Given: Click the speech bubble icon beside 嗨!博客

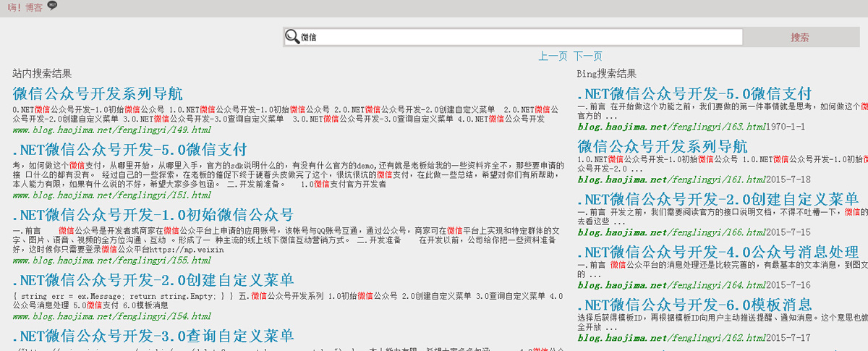Looking at the screenshot, I should pyautogui.click(x=52, y=5).
